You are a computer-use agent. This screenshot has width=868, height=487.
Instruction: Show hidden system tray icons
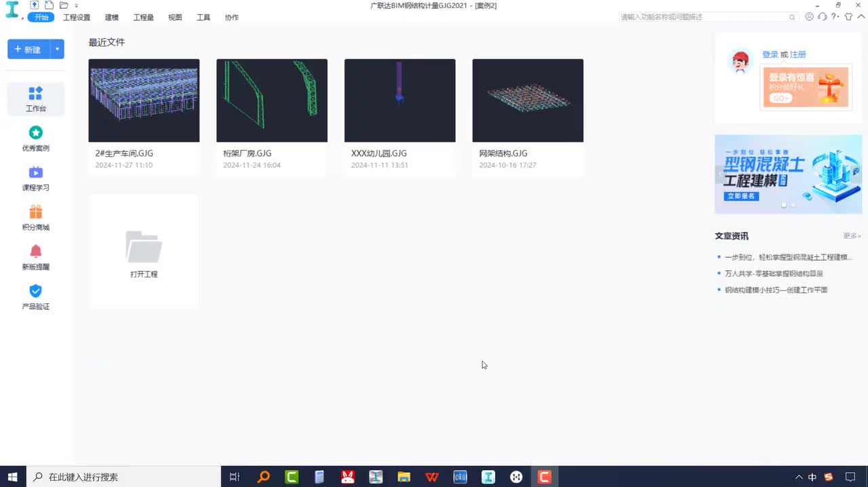click(x=799, y=477)
